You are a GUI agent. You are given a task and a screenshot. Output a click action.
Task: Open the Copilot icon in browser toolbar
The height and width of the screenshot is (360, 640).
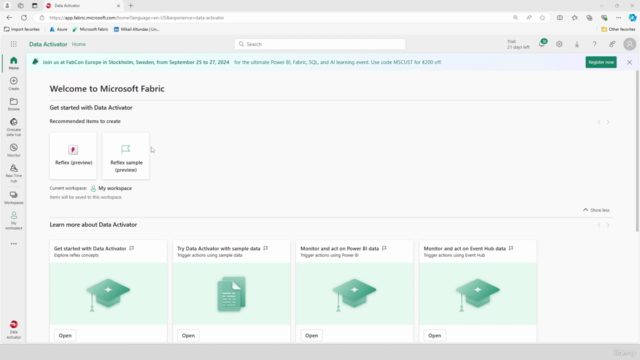coord(632,18)
